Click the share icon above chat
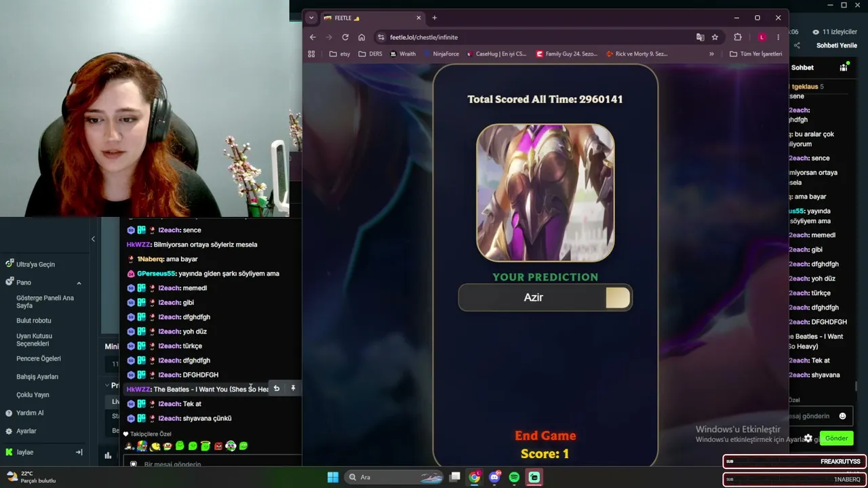 click(797, 45)
